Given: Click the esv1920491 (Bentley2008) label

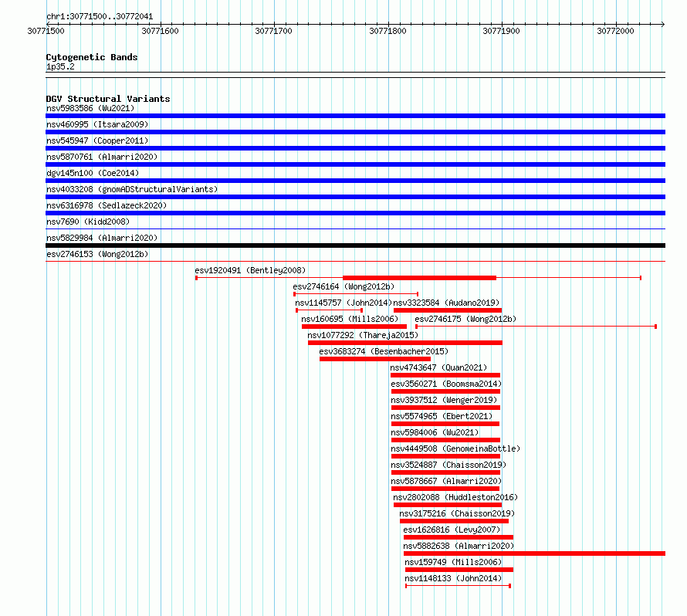Looking at the screenshot, I should (x=250, y=270).
